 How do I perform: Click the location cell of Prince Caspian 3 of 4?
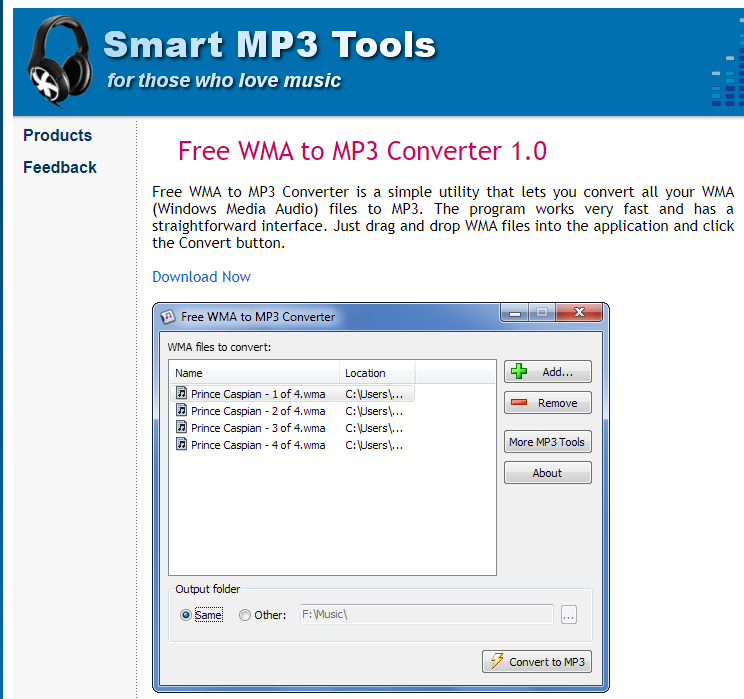pyautogui.click(x=374, y=428)
